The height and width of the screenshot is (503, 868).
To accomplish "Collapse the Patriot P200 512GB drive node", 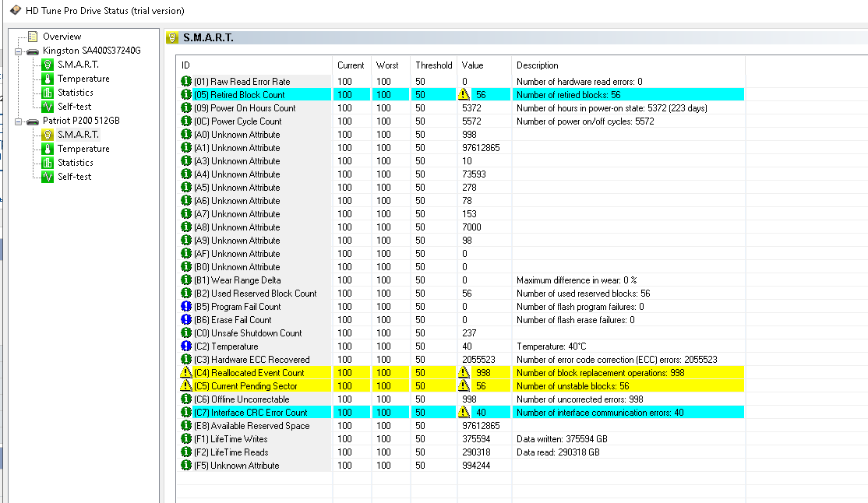I will click(x=18, y=121).
